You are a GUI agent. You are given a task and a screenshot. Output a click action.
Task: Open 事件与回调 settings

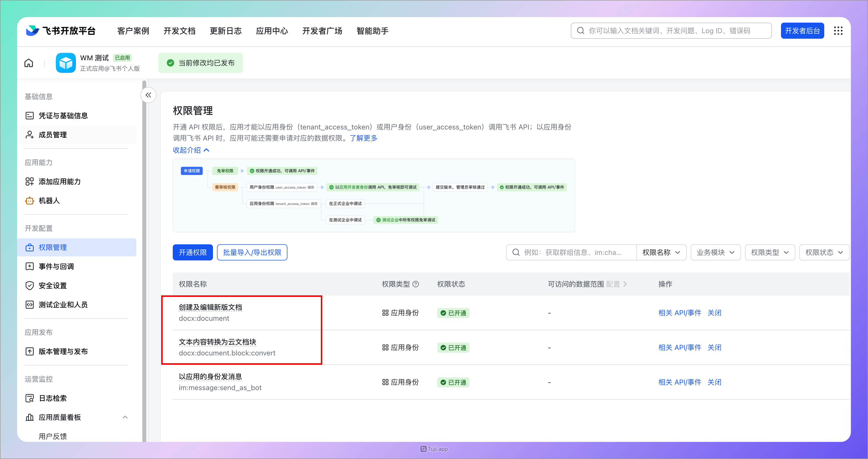pyautogui.click(x=57, y=266)
